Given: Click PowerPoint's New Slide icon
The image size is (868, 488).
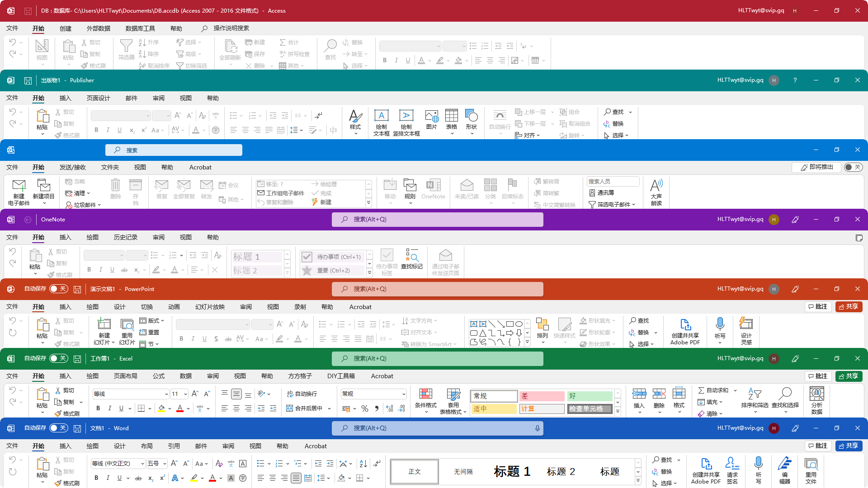Looking at the screenshot, I should click(104, 324).
